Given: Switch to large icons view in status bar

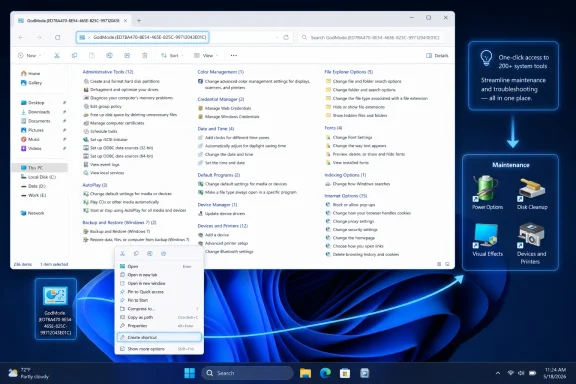Looking at the screenshot, I should click(x=447, y=264).
